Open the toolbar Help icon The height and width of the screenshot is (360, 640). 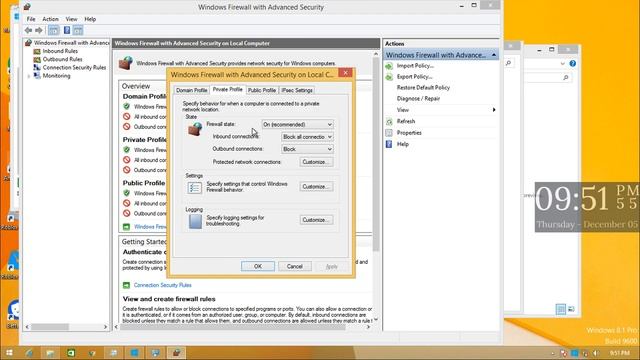click(x=67, y=30)
